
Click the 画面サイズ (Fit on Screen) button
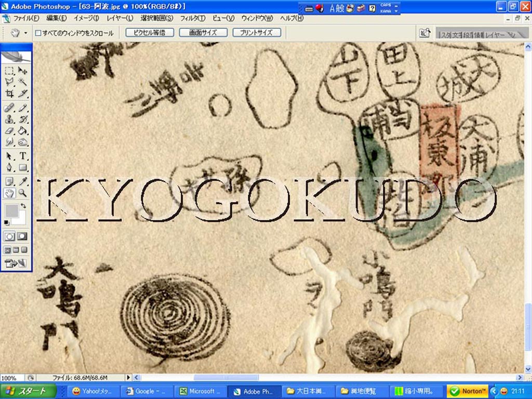point(203,33)
